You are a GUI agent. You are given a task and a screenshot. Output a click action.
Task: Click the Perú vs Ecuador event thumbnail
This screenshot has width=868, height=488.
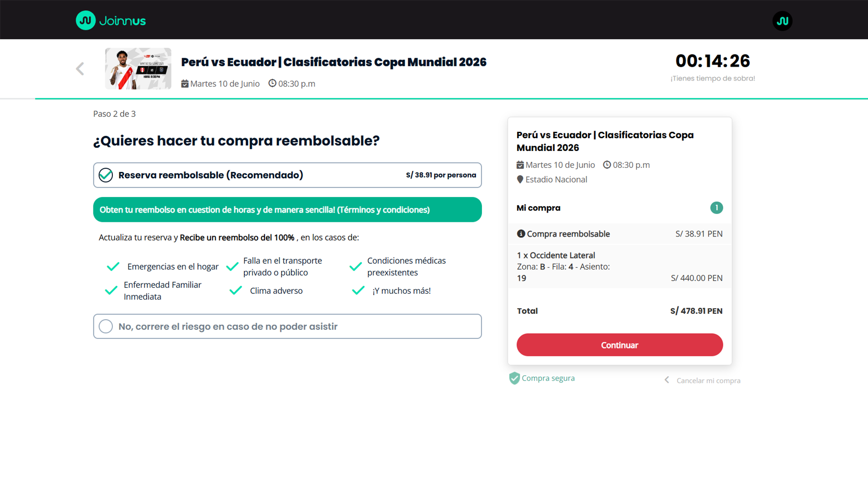pyautogui.click(x=138, y=69)
